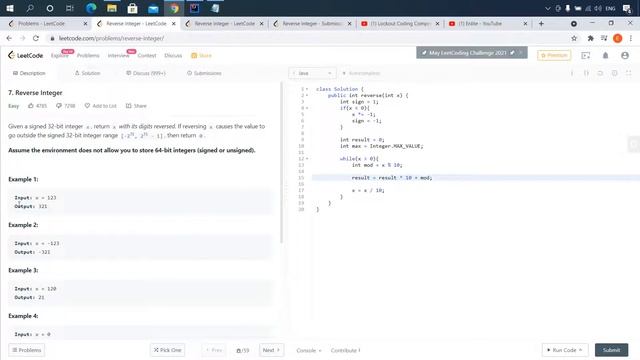Click the LeetCode logo
640x360 pixels.
[25, 55]
